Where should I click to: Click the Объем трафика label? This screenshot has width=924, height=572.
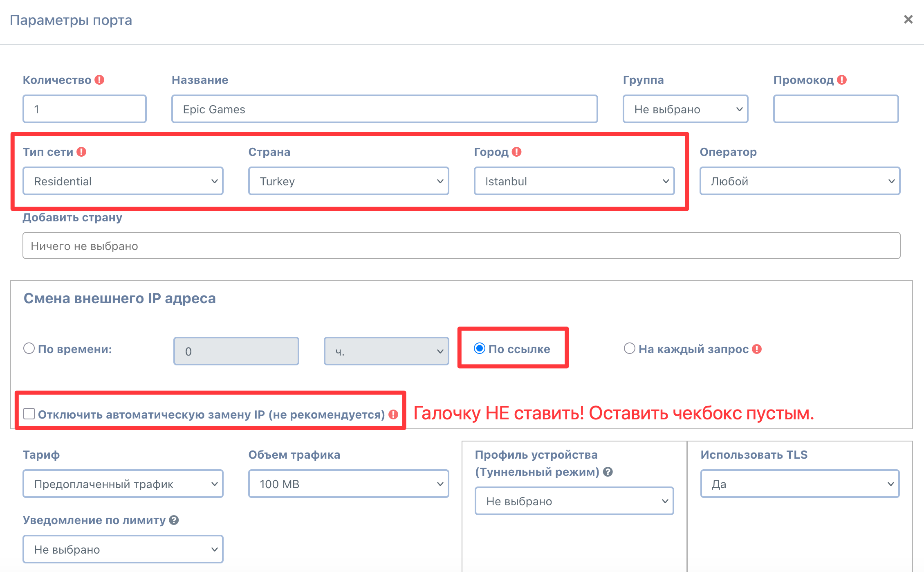294,455
